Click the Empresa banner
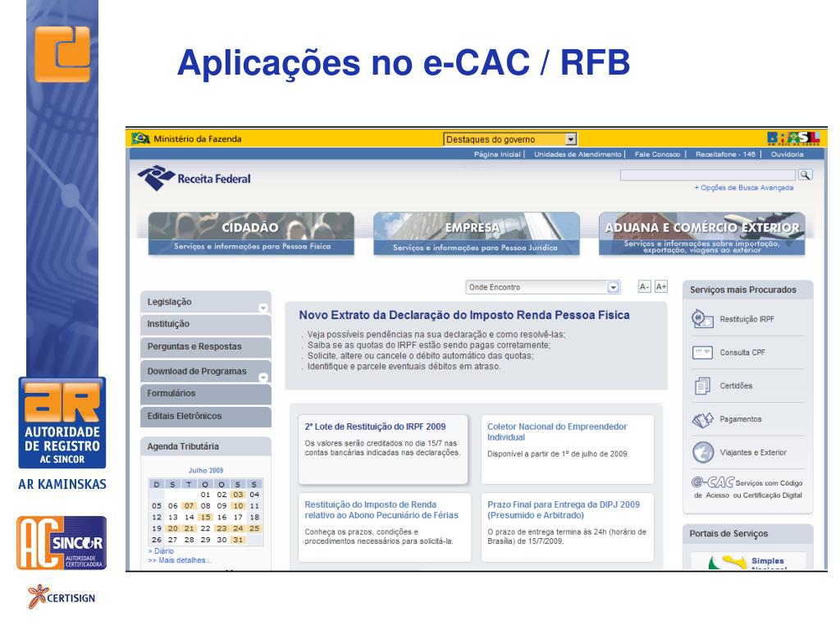The height and width of the screenshot is (630, 840). 477,234
